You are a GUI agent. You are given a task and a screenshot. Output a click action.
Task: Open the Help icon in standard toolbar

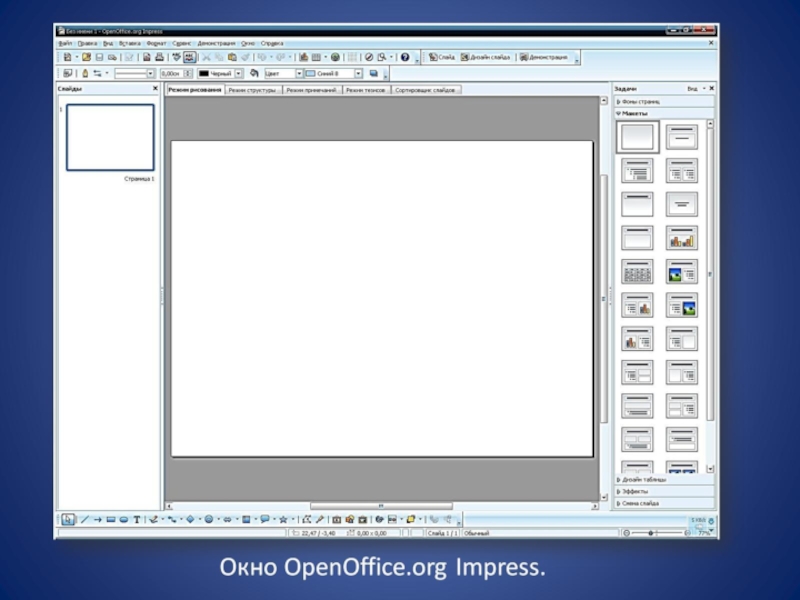tap(405, 58)
